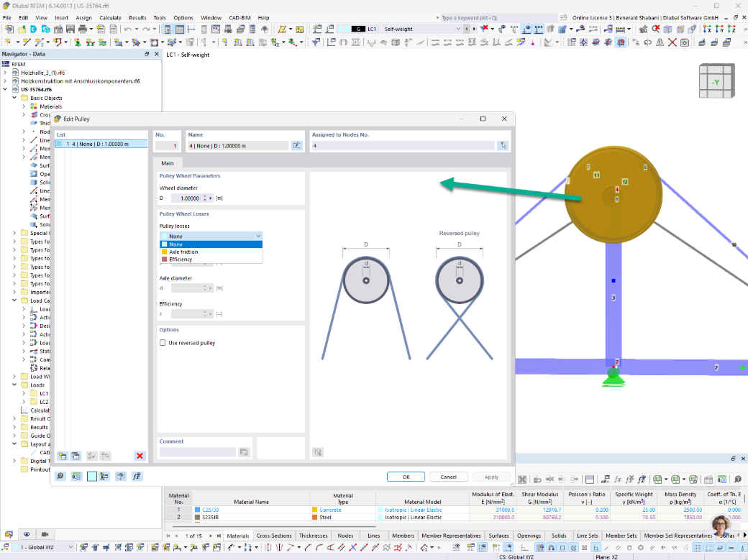Click the Navigator Data tab icon at the bottom left
Viewport: 748px width, 560px height.
[x=9, y=534]
